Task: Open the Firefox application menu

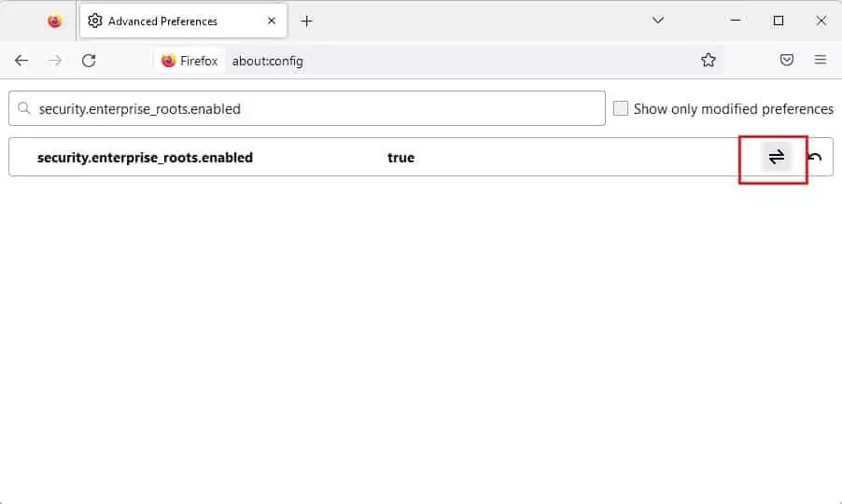Action: [820, 60]
